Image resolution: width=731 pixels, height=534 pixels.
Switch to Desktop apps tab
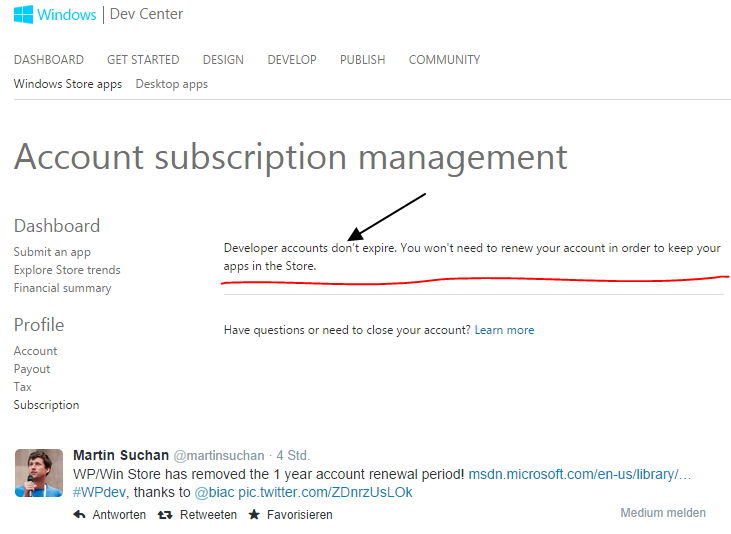172,84
